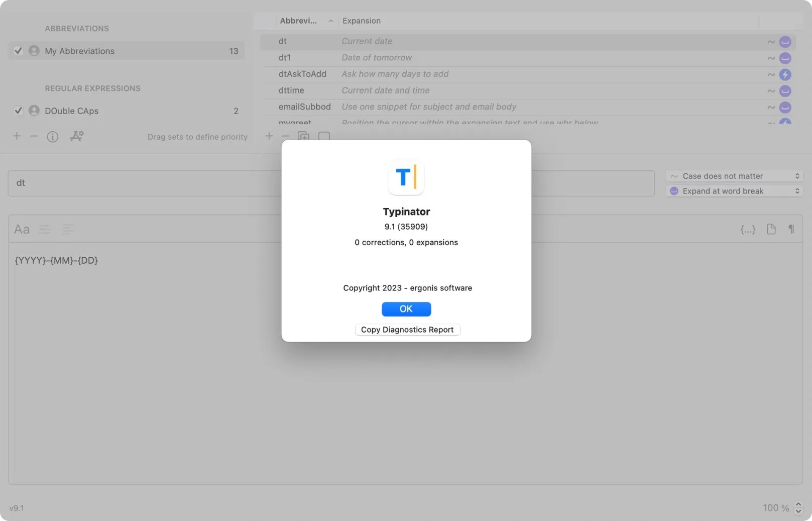Add a new set with plus icon
The height and width of the screenshot is (521, 812).
coord(17,136)
